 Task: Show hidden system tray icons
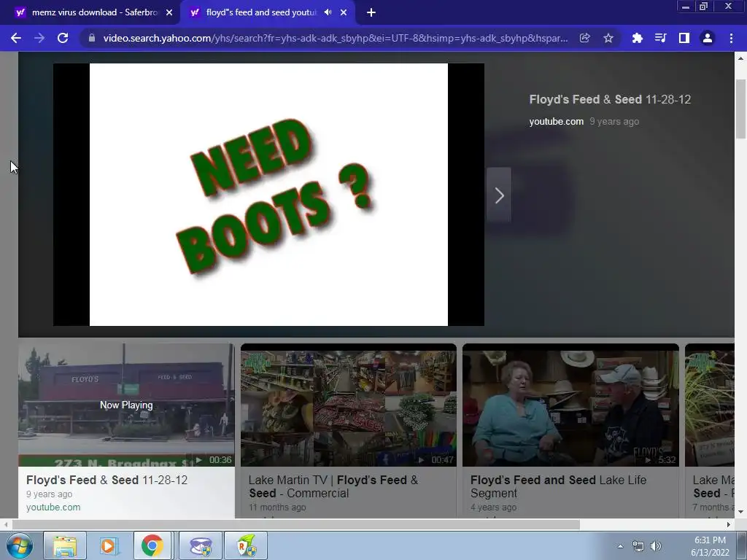[620, 546]
